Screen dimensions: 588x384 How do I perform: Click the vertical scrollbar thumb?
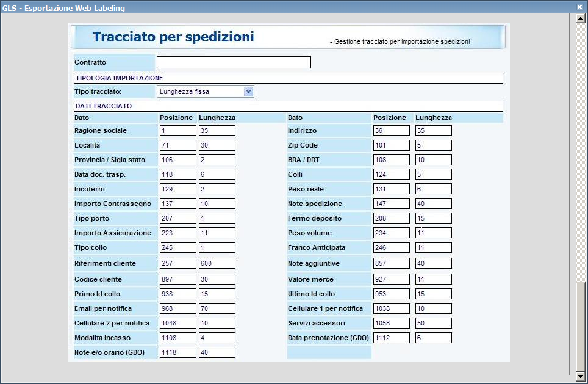pos(581,326)
